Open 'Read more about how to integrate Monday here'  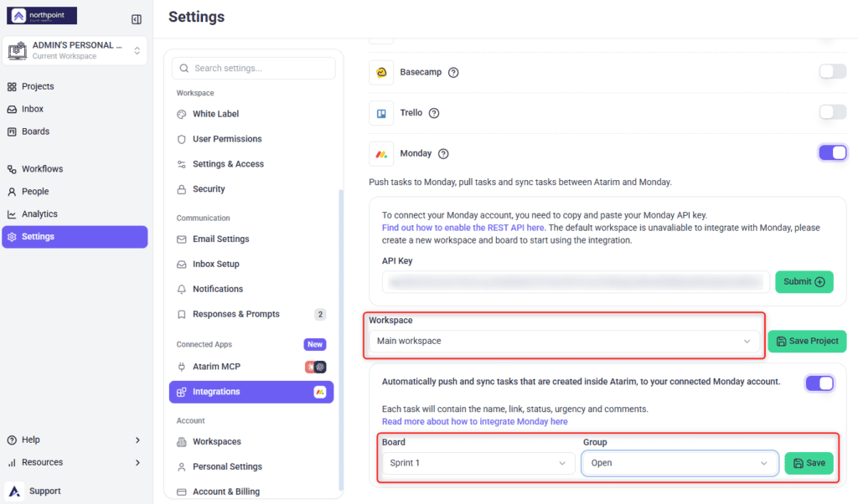474,421
